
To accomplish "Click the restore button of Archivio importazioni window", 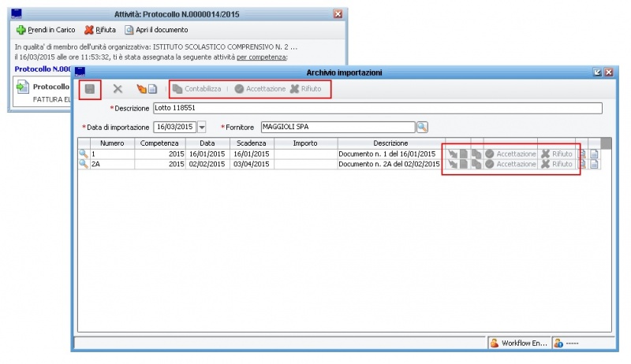I will click(x=598, y=72).
